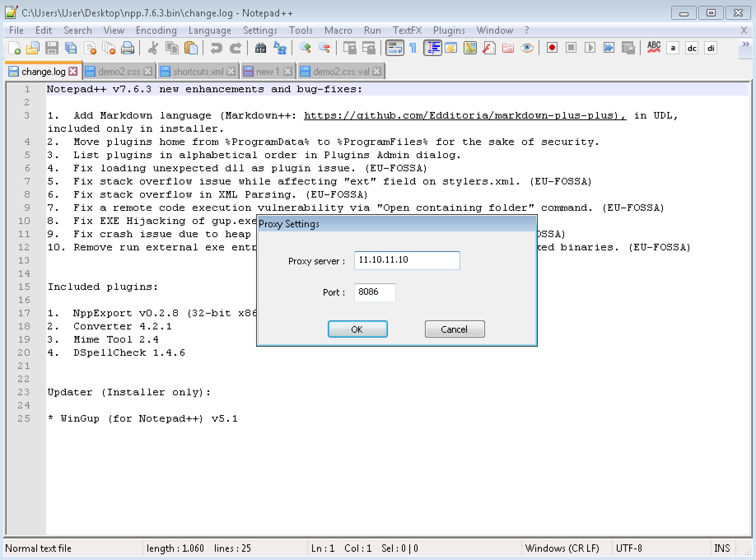Switch to the demo2.css.val tab

pyautogui.click(x=341, y=72)
